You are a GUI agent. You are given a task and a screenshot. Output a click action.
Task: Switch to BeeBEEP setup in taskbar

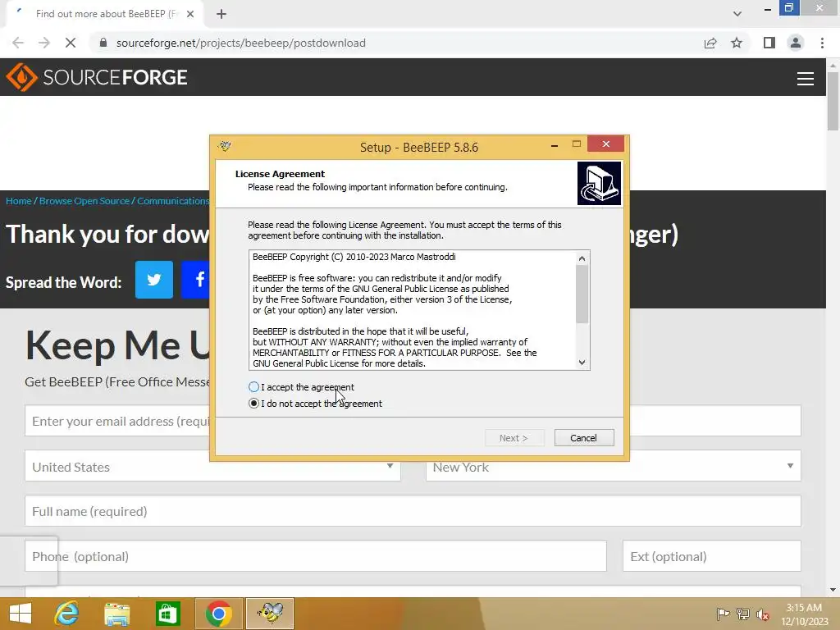click(x=270, y=614)
